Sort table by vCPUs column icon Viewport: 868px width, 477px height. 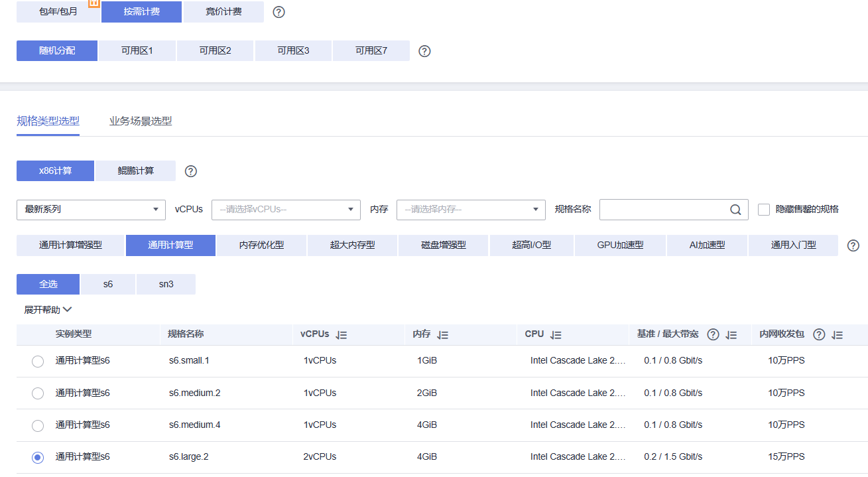click(x=341, y=335)
